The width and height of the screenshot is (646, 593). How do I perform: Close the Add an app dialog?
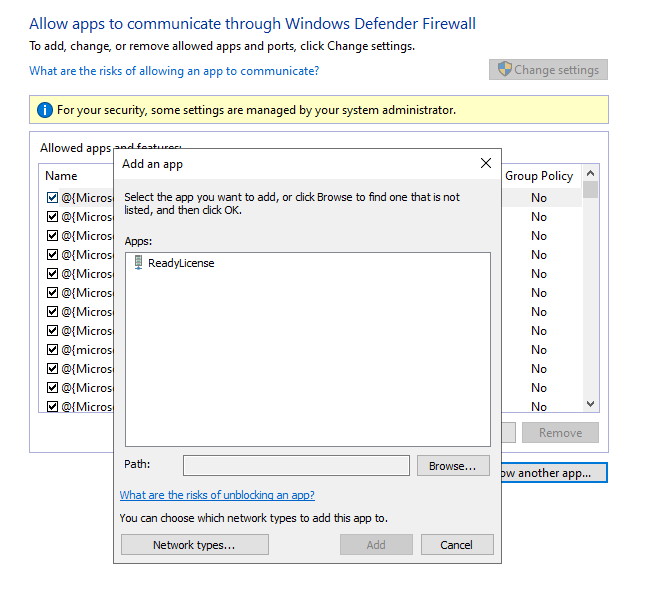point(486,163)
